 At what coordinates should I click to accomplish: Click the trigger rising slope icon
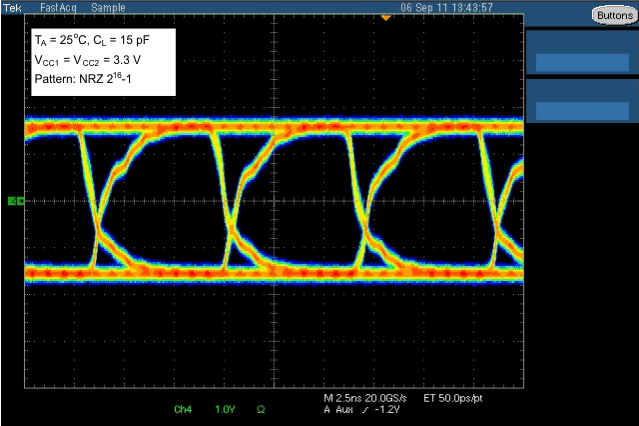[366, 410]
